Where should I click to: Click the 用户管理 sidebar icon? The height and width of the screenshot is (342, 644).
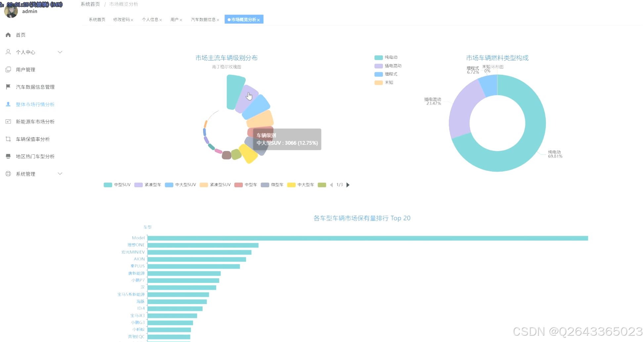tap(8, 69)
